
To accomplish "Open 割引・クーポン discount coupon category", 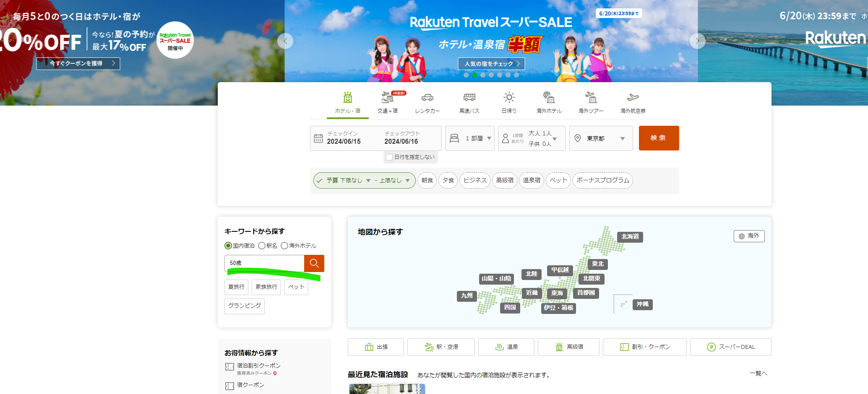I will 645,347.
